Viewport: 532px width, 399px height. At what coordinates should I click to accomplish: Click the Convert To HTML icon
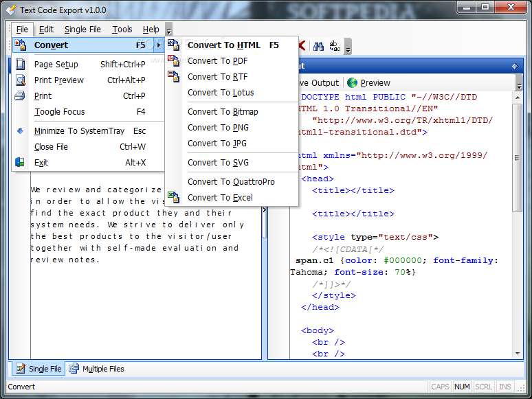(173, 45)
